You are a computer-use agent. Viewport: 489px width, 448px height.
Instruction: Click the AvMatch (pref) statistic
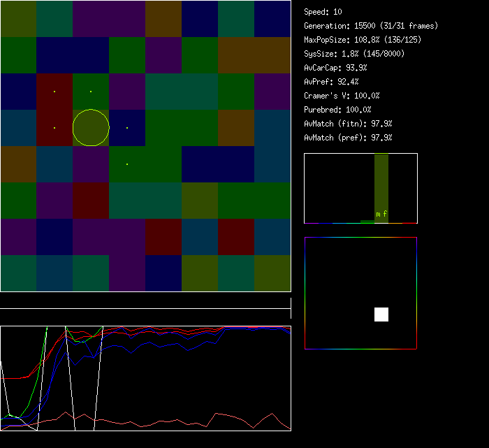tap(348, 138)
